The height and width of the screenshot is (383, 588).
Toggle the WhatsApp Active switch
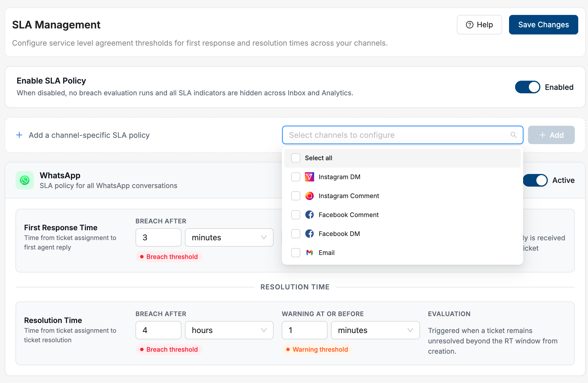click(x=535, y=180)
